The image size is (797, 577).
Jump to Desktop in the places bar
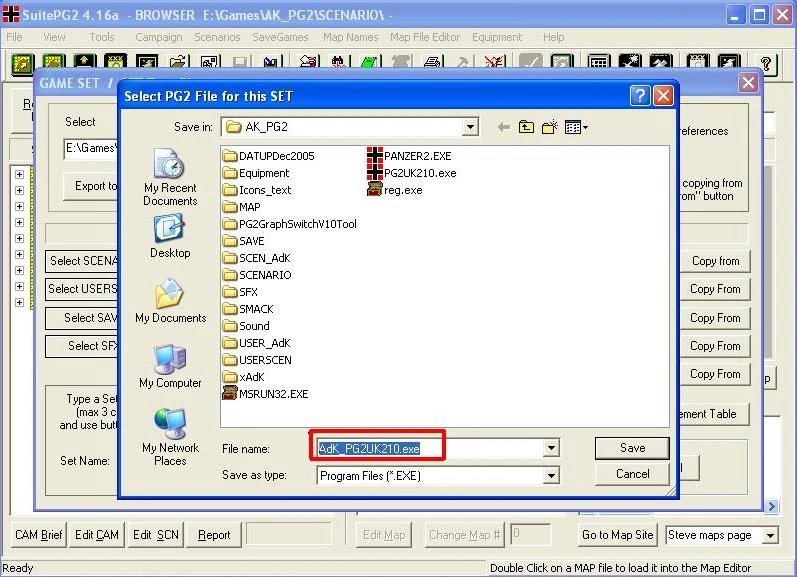[x=170, y=236]
